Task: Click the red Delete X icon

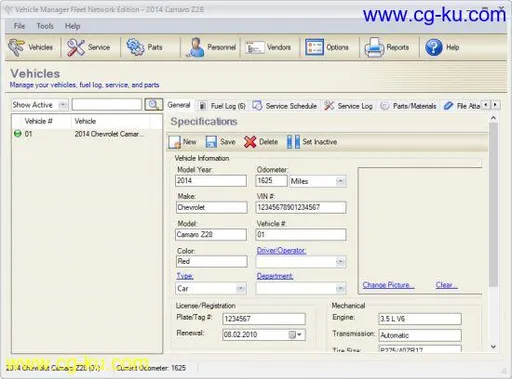Action: point(250,142)
